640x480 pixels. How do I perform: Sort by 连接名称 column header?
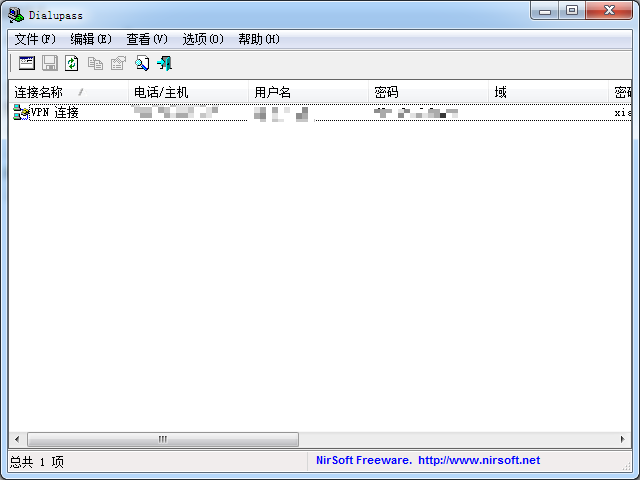click(x=69, y=92)
